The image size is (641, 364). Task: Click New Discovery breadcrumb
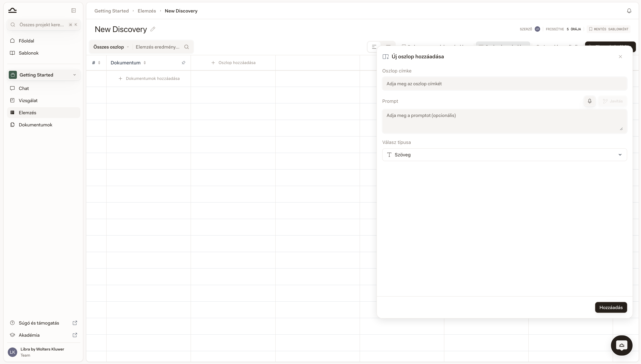pos(181,11)
